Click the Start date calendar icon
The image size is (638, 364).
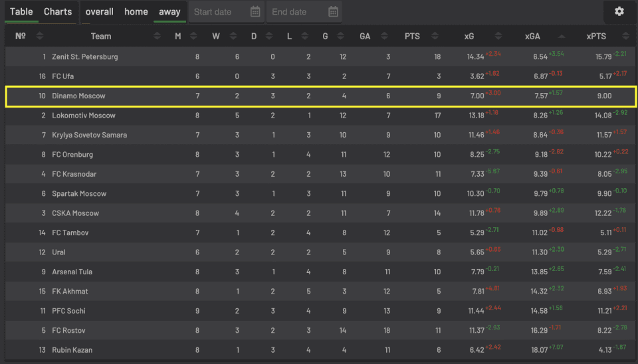pos(255,12)
